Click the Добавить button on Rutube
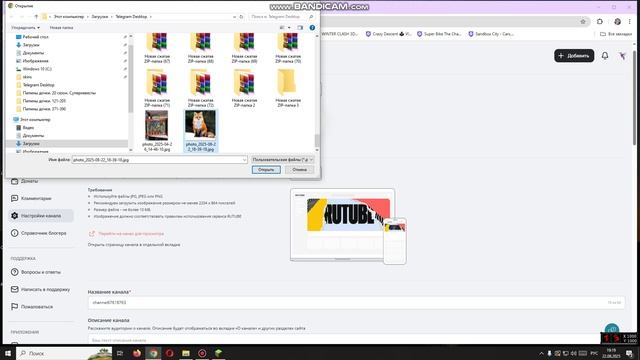 click(x=574, y=56)
